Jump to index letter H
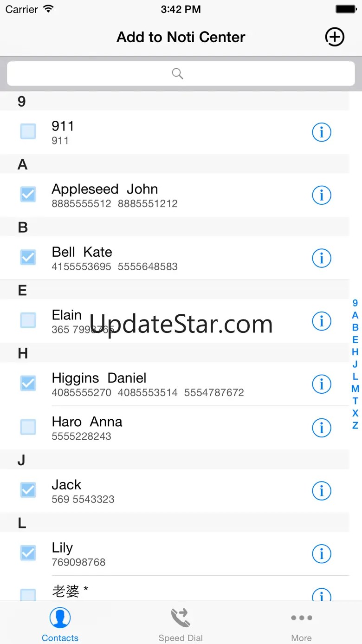 click(355, 352)
